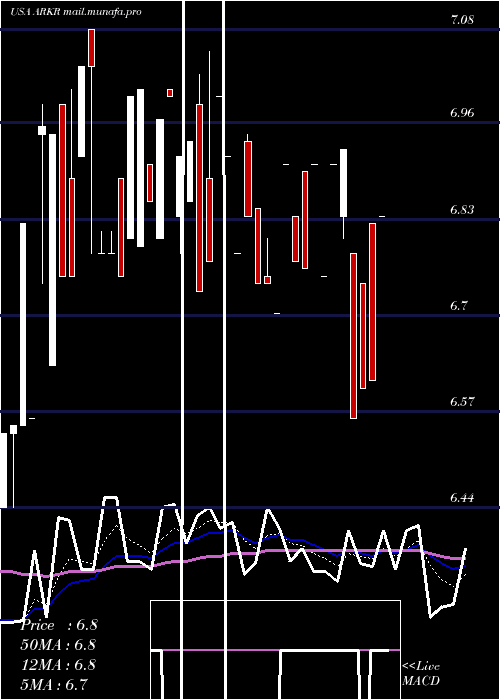This screenshot has width=500, height=700.
Task: Select the 6.57 price axis label
Action: point(462,401)
